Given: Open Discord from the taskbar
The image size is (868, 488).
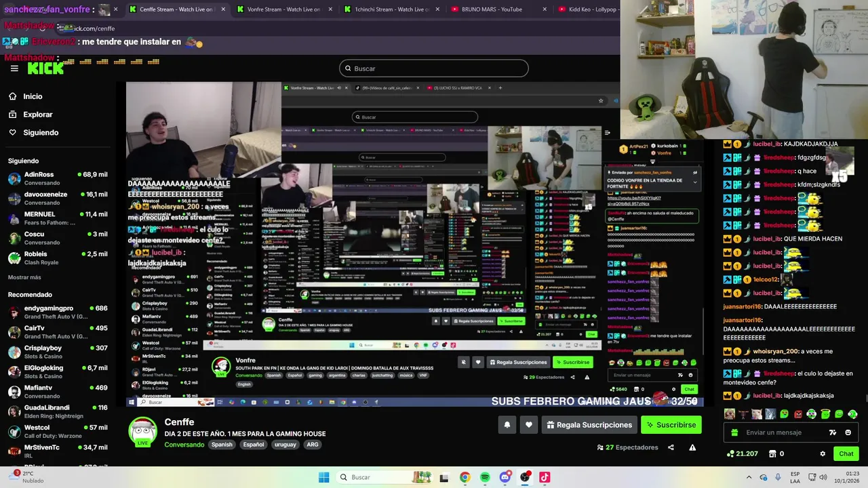Looking at the screenshot, I should (505, 477).
